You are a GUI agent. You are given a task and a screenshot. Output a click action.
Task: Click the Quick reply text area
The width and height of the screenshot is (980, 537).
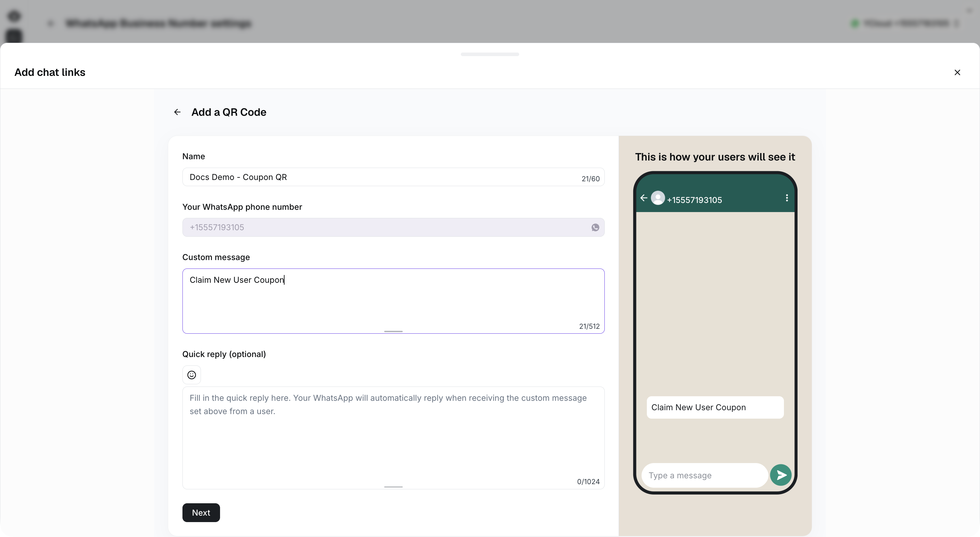[393, 438]
